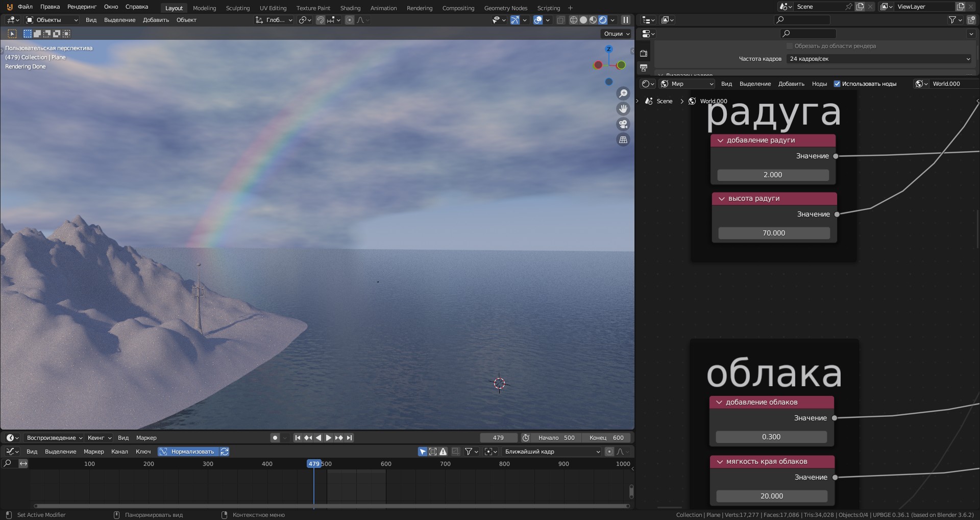Jump to next keyframe
Screen dimensions: 980x520
pos(339,438)
